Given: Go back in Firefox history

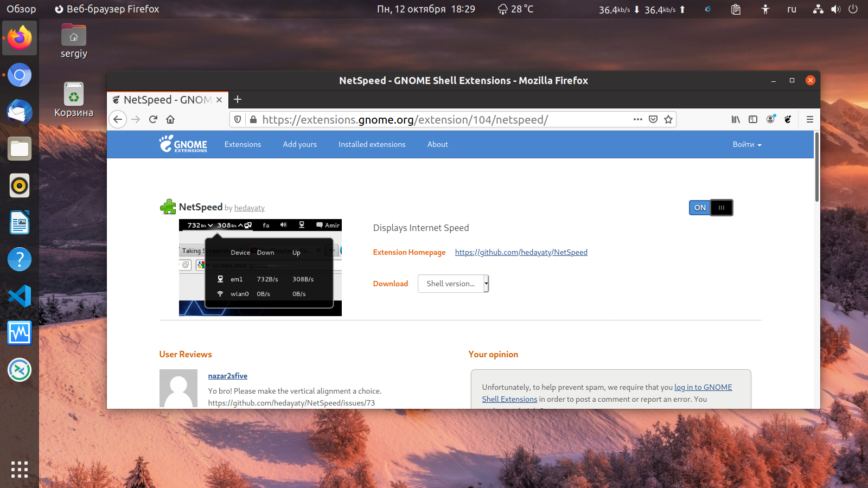Looking at the screenshot, I should 118,119.
